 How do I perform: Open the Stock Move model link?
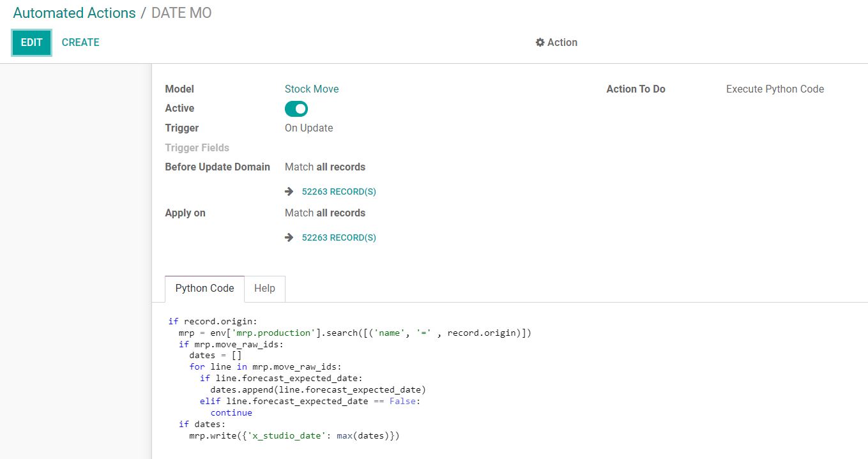click(x=312, y=89)
